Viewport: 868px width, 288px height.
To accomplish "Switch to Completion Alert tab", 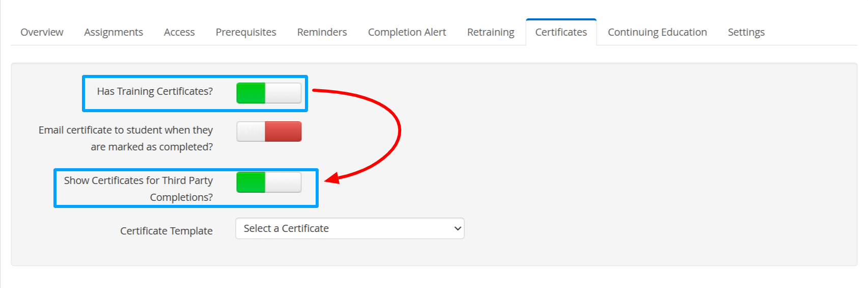I will coord(407,32).
